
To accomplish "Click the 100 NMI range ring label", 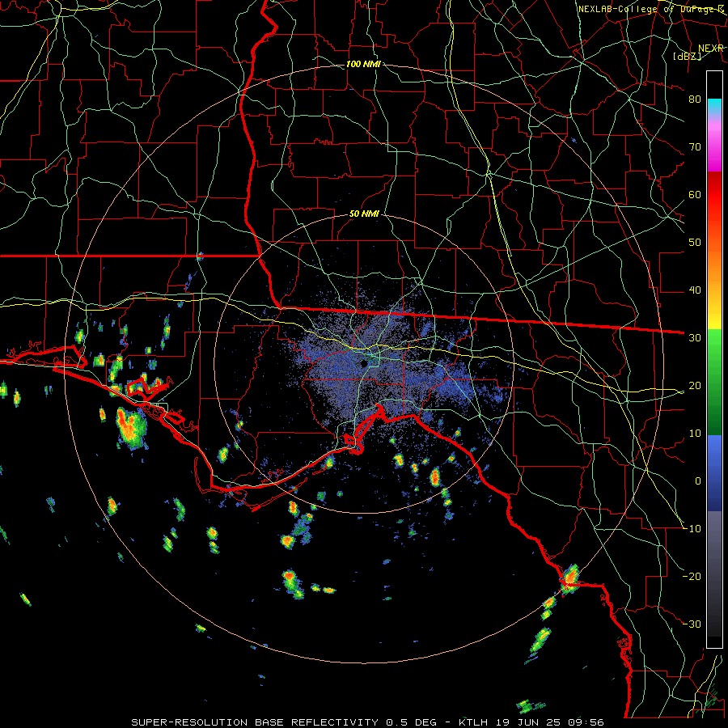I will click(x=363, y=64).
